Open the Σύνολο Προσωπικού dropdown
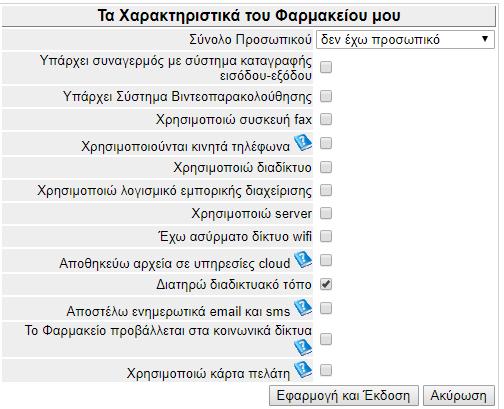Screen dimensions: 504x409 point(405,40)
